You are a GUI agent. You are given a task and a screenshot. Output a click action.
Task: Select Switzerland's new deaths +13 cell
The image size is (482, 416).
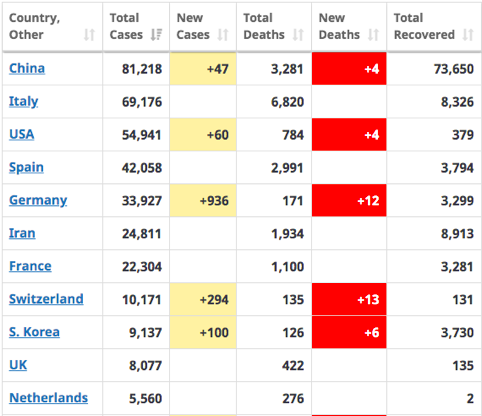click(x=349, y=299)
